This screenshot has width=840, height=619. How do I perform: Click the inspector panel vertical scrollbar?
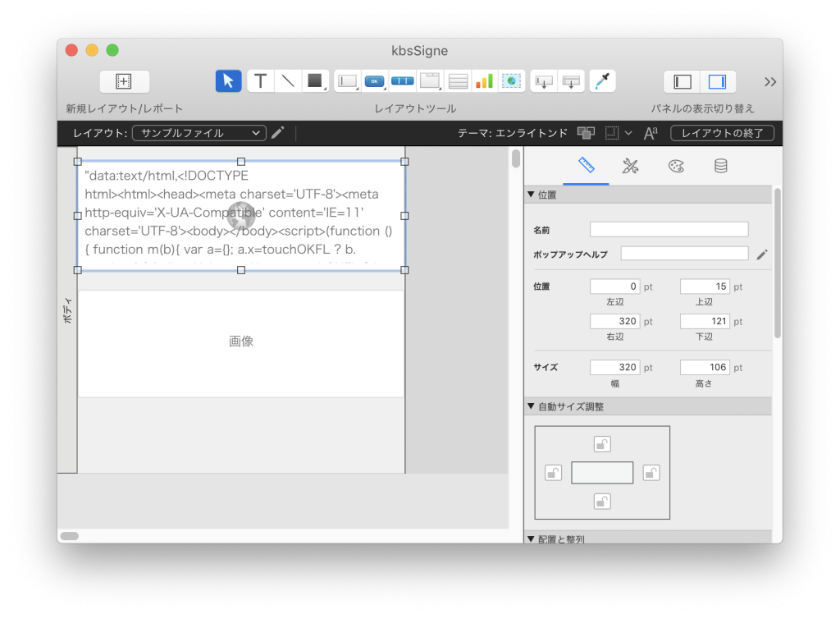click(778, 263)
